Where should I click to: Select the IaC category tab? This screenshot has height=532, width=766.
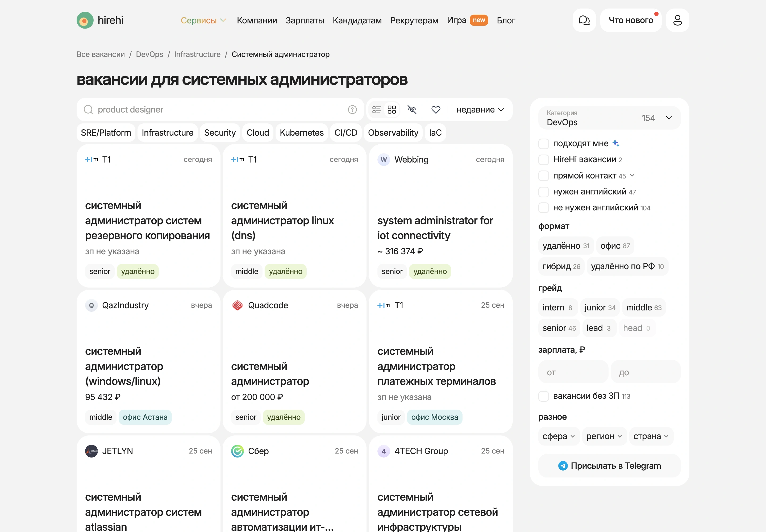coord(435,133)
